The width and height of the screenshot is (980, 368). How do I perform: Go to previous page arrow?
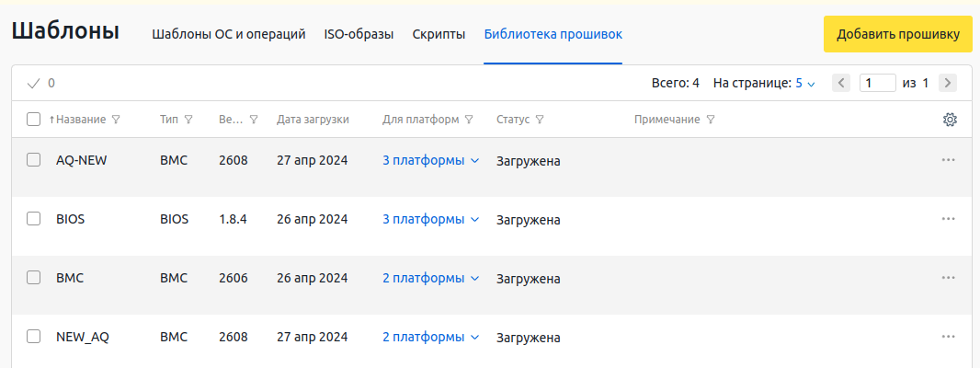pyautogui.click(x=841, y=83)
